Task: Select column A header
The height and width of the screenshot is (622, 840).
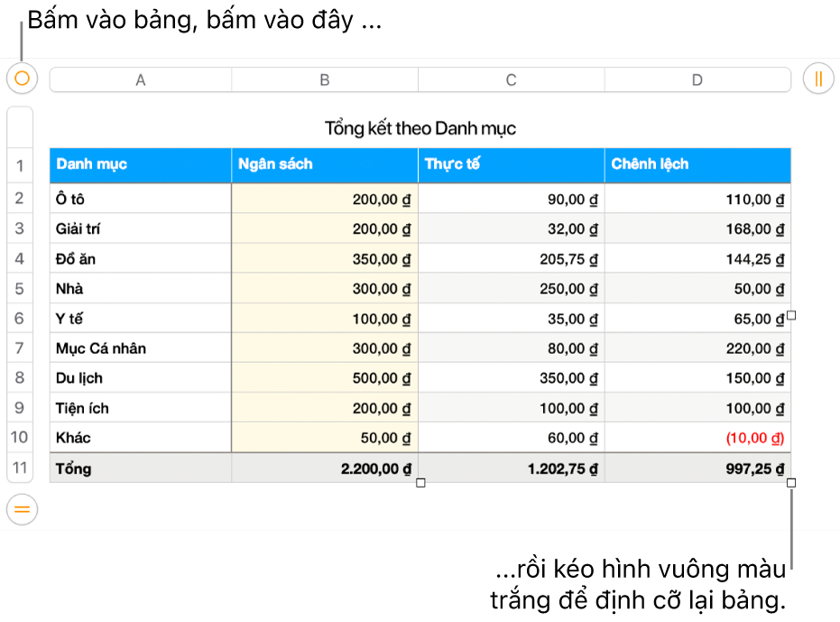Action: tap(141, 80)
